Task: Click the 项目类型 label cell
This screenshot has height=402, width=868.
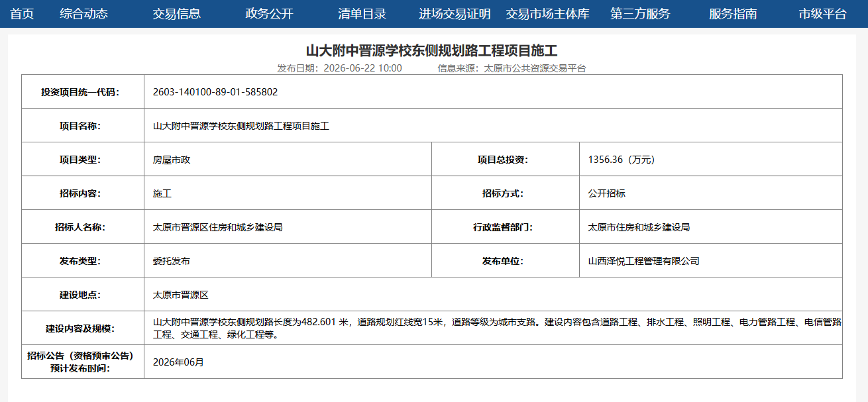Action: 83,160
